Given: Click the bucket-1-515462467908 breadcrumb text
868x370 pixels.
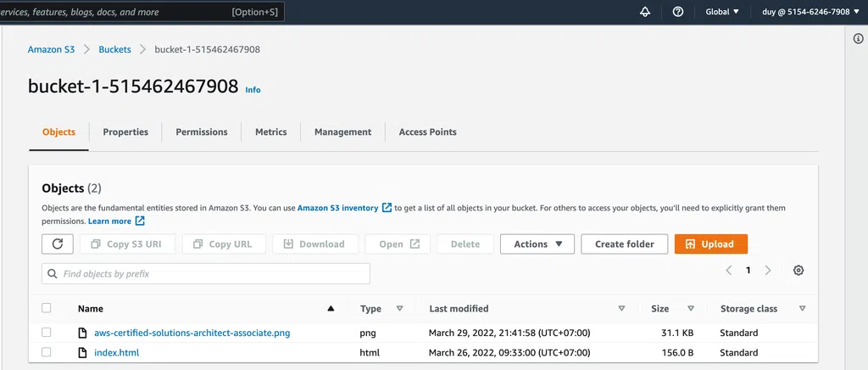Looking at the screenshot, I should pyautogui.click(x=207, y=49).
